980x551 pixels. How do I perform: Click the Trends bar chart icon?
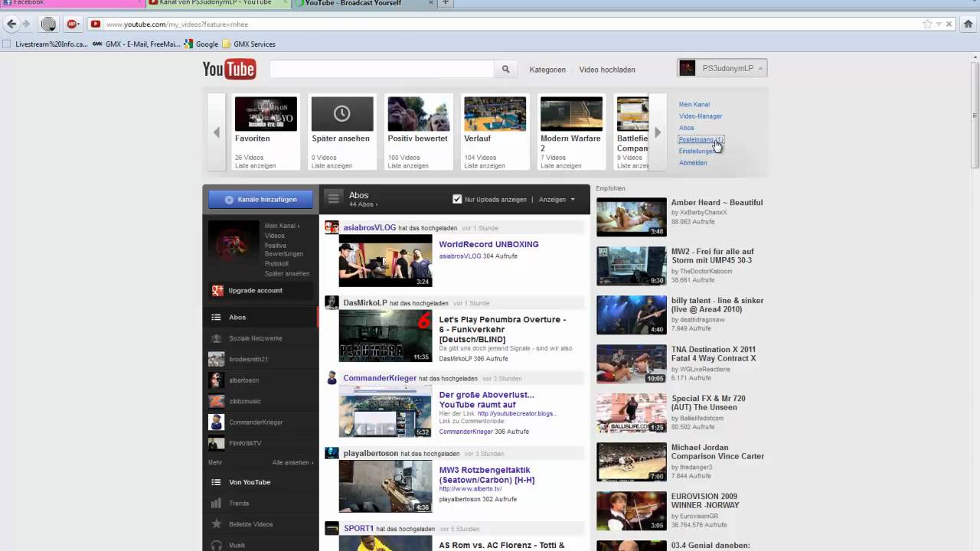tap(217, 503)
